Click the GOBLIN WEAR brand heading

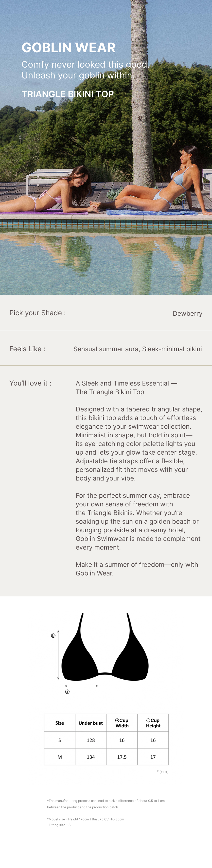tap(68, 48)
